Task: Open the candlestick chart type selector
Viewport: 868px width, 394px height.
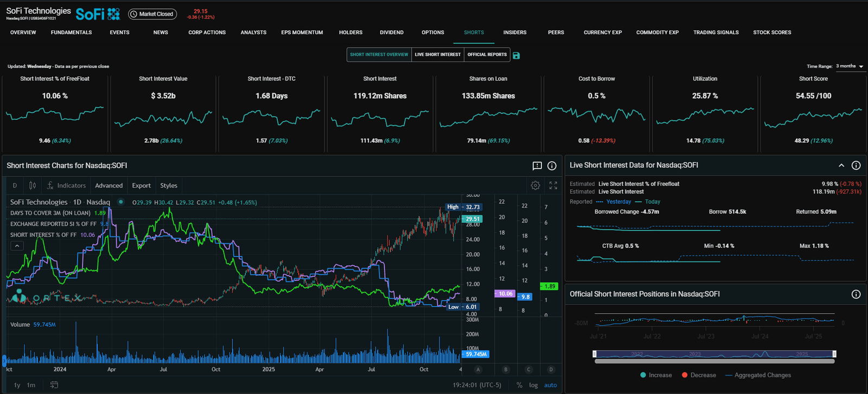Action: 33,185
